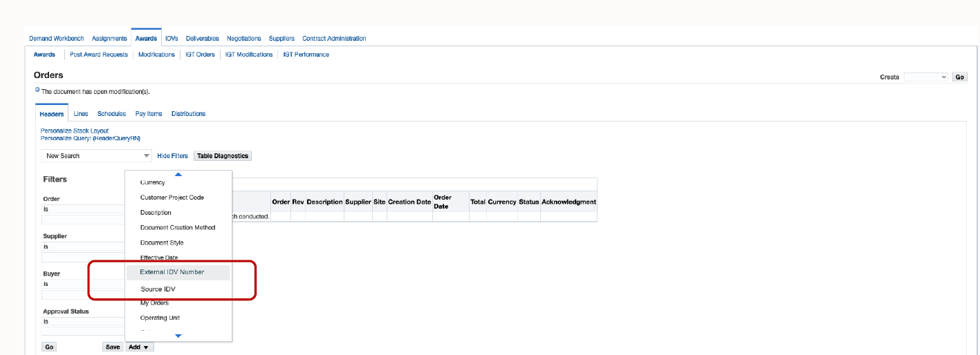Click the Save button
Image resolution: width=980 pixels, height=355 pixels.
(x=113, y=347)
